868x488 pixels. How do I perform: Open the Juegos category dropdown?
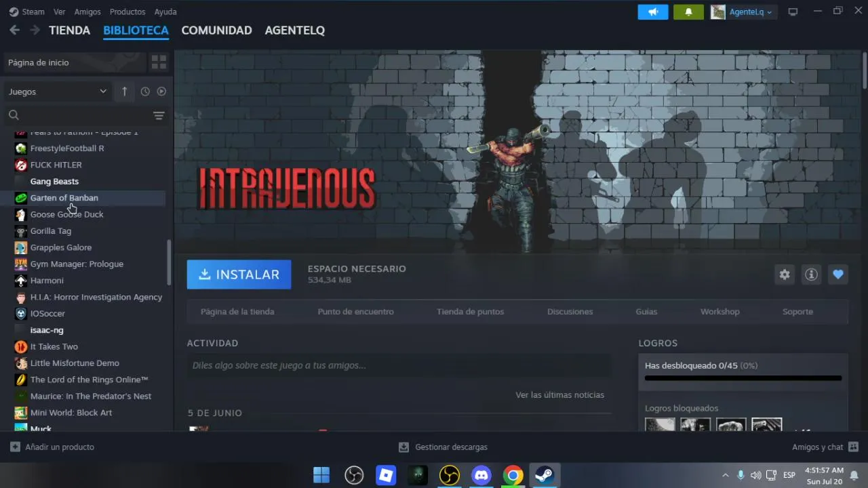[58, 91]
